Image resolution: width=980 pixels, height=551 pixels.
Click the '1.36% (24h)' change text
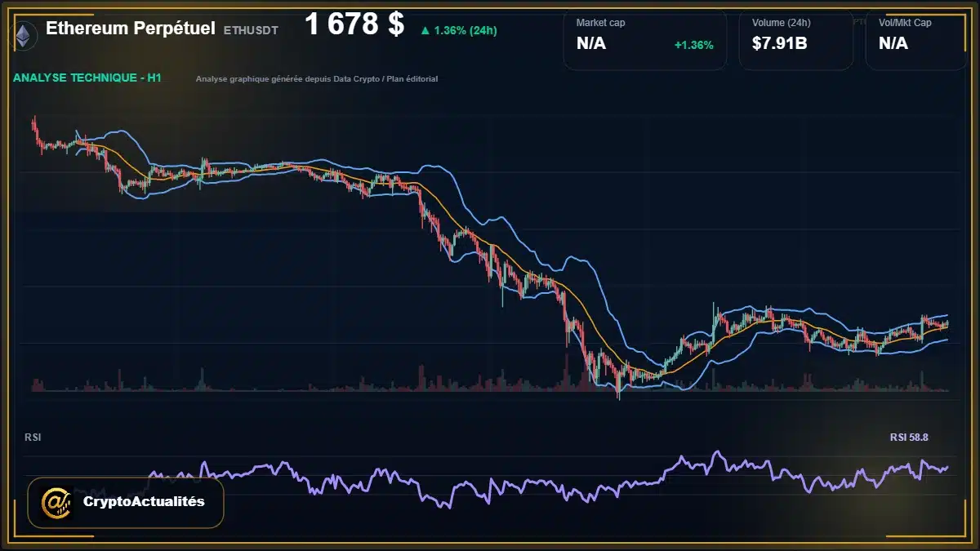[465, 30]
